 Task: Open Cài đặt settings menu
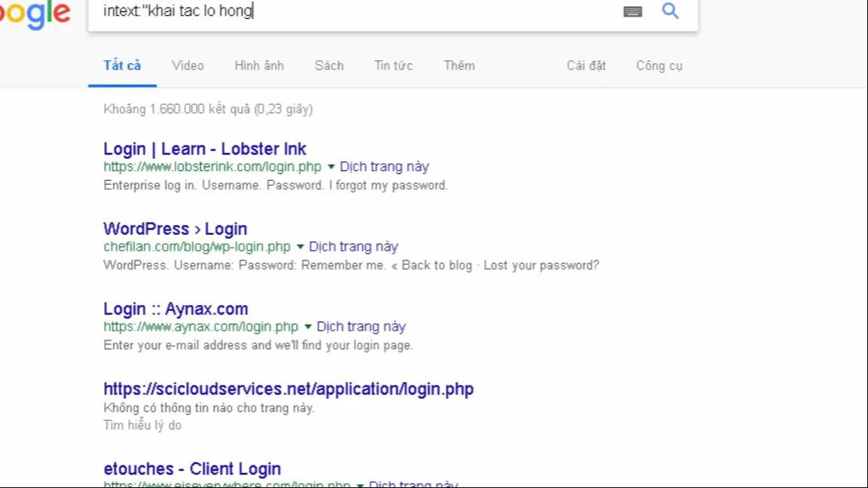tap(586, 66)
